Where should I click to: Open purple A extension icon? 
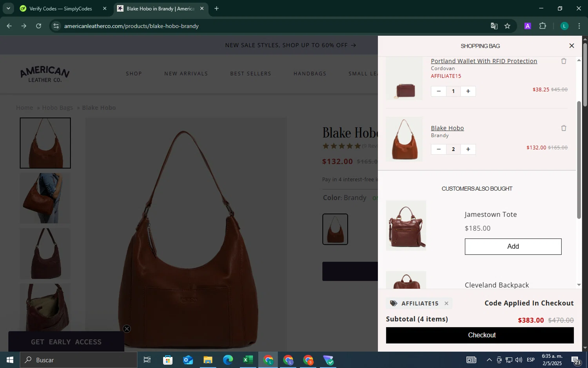[x=528, y=26]
